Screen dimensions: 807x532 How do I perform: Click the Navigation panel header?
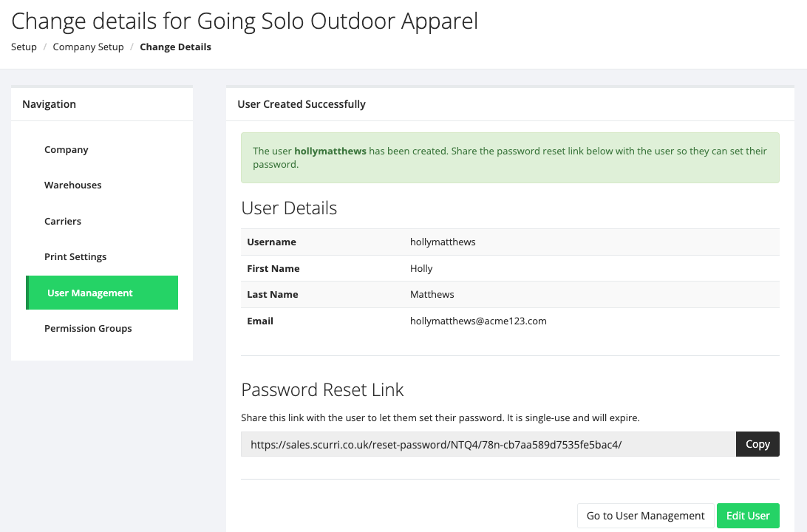[50, 104]
